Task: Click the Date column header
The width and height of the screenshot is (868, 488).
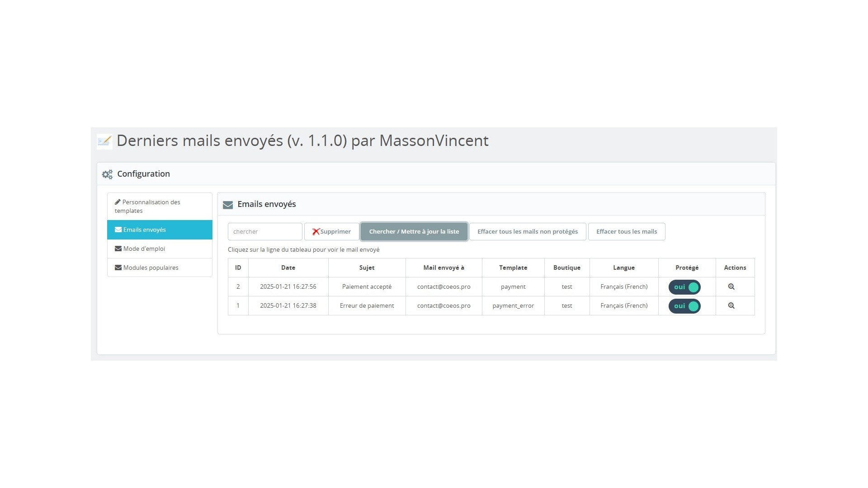Action: pos(288,267)
